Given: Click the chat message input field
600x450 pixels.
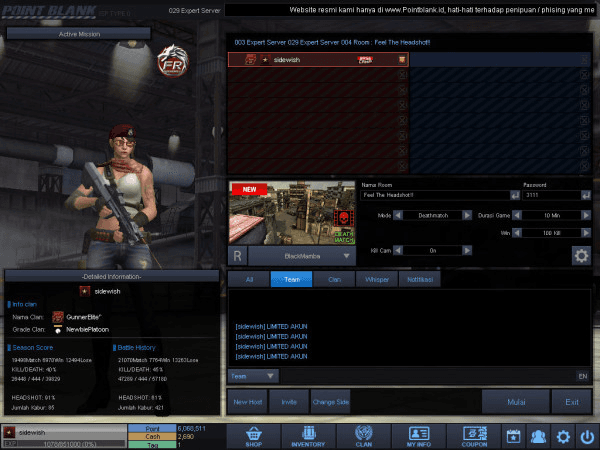Looking at the screenshot, I should [x=428, y=377].
